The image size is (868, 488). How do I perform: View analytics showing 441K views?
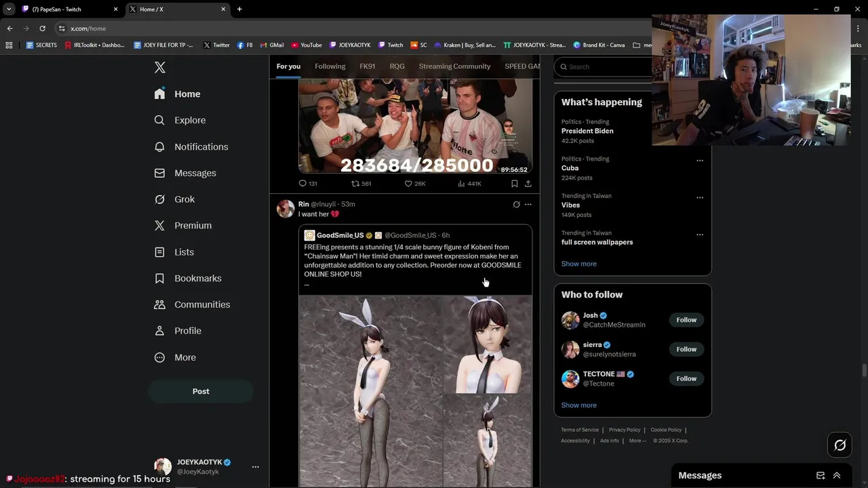click(469, 184)
